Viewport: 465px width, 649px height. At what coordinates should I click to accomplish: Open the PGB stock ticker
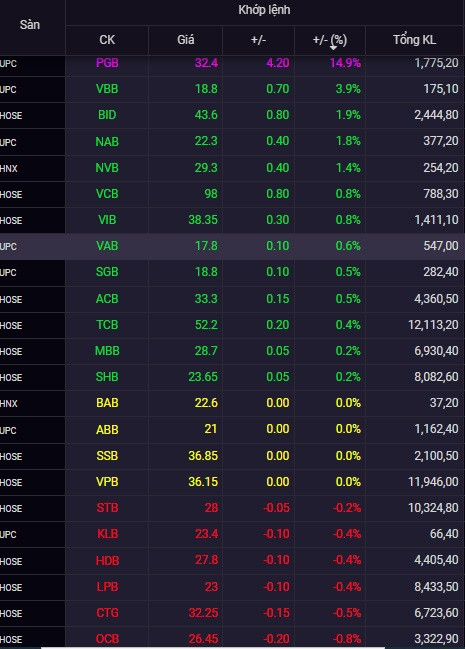pyautogui.click(x=107, y=63)
